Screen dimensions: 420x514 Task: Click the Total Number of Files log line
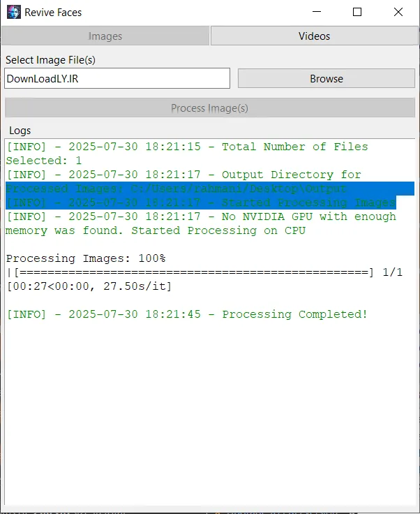187,154
